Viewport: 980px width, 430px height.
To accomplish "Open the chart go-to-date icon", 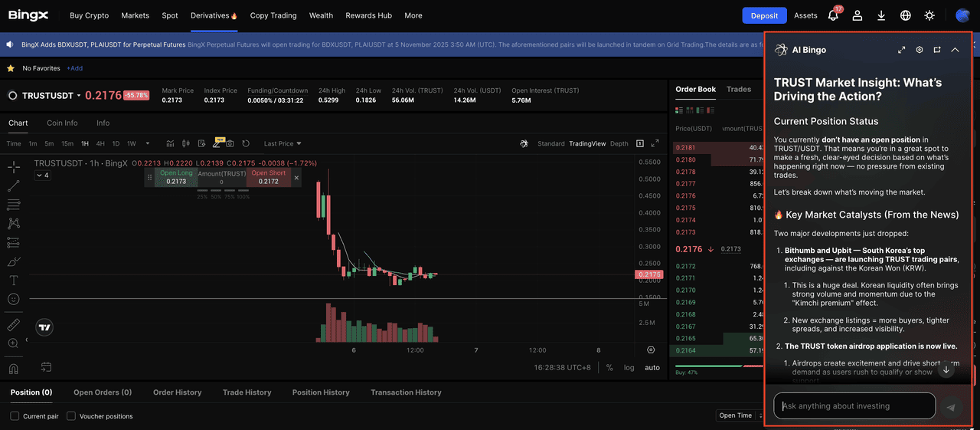I will pos(46,367).
